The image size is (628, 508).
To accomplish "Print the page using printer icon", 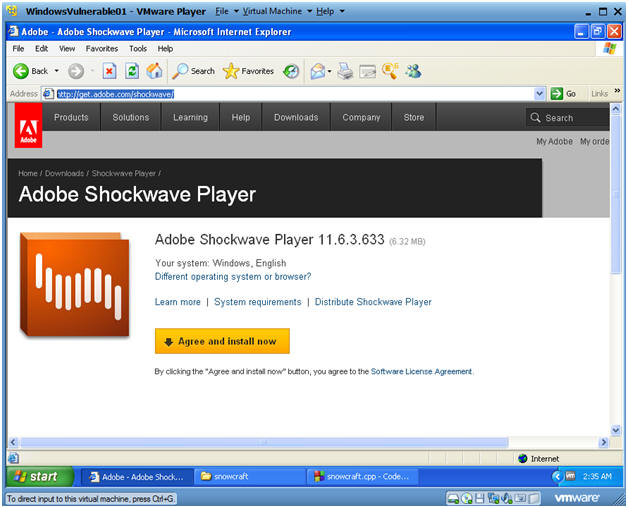I will [x=345, y=71].
